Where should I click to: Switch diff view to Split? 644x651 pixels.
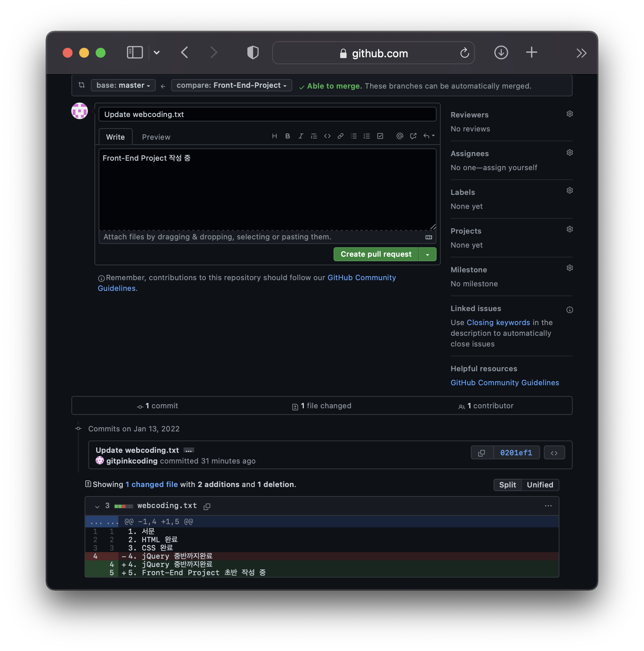pos(508,485)
